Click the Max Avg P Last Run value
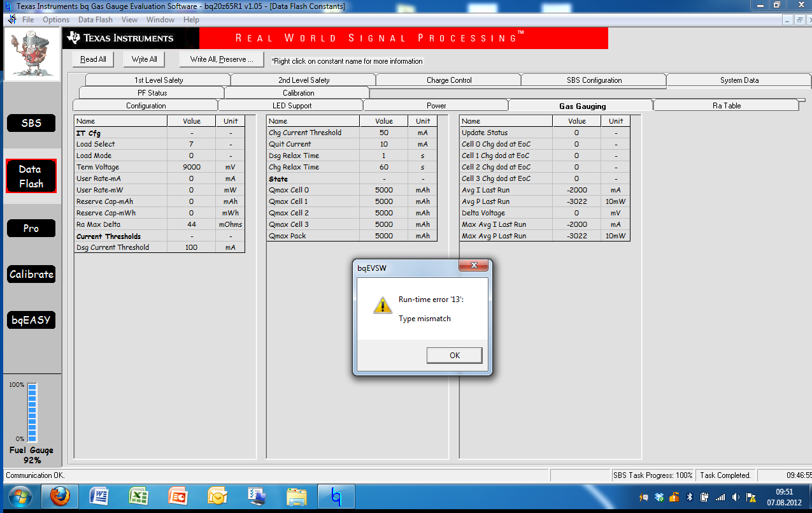 (x=576, y=236)
